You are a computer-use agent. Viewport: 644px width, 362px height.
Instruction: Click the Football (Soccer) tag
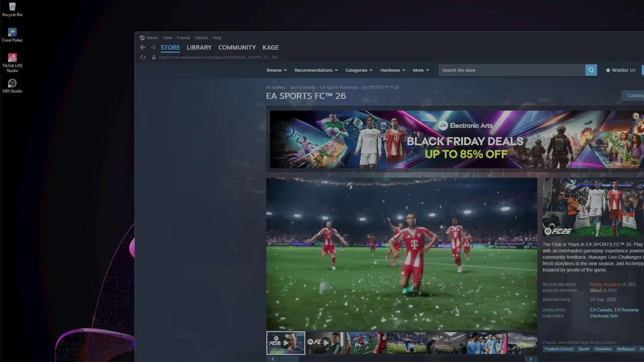[559, 349]
